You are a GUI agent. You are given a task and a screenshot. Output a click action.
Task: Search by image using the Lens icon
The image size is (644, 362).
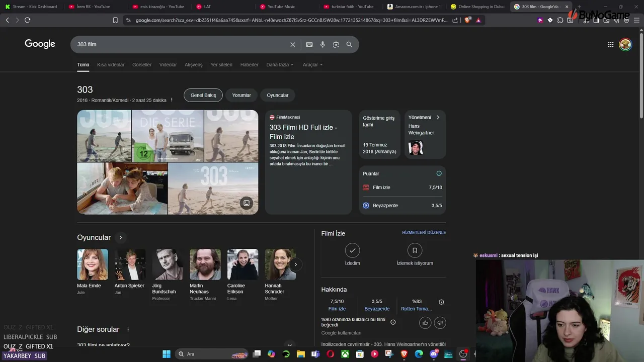click(336, 44)
